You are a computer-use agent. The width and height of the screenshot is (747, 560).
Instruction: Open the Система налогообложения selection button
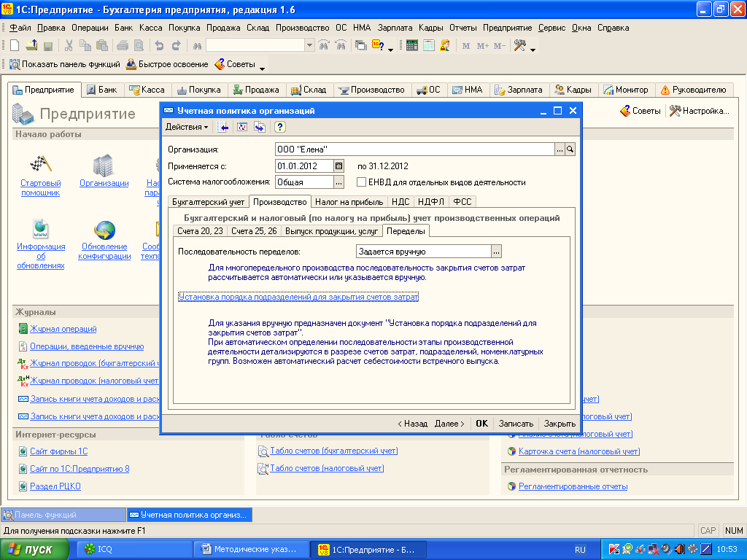(338, 182)
